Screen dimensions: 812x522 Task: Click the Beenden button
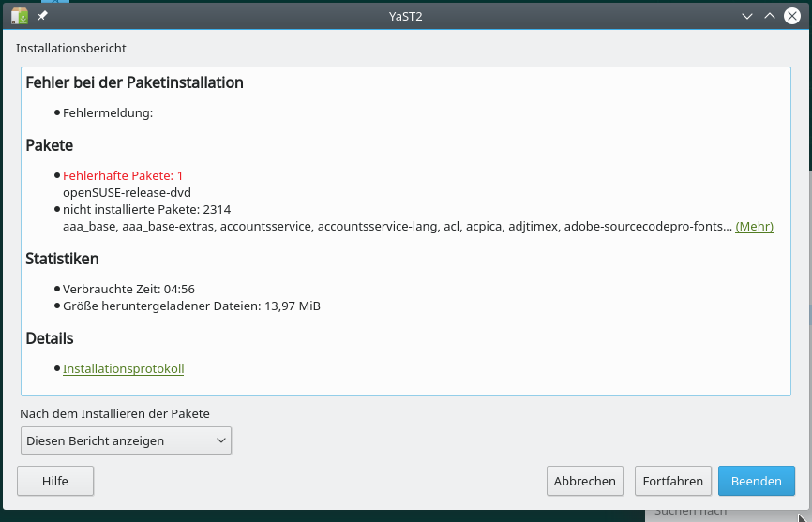pos(756,481)
